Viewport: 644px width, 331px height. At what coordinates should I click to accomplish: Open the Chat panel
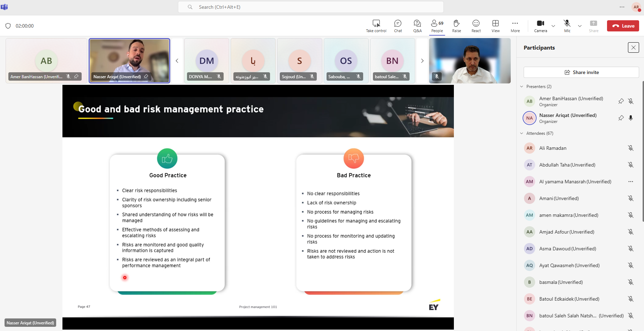click(398, 26)
